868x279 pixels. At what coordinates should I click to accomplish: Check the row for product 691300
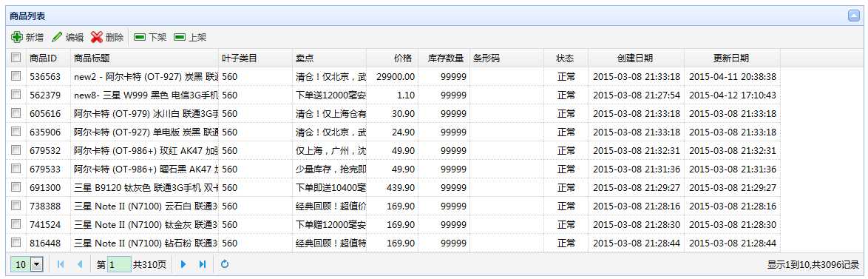click(16, 187)
